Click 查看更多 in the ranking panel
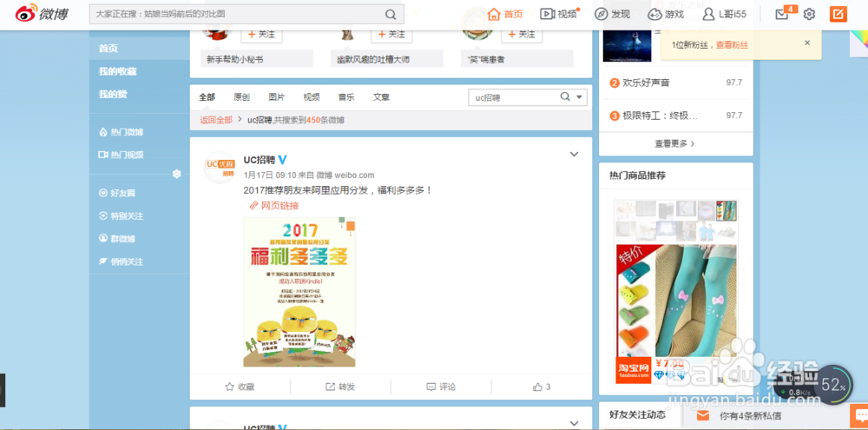The image size is (868, 430). 674,143
